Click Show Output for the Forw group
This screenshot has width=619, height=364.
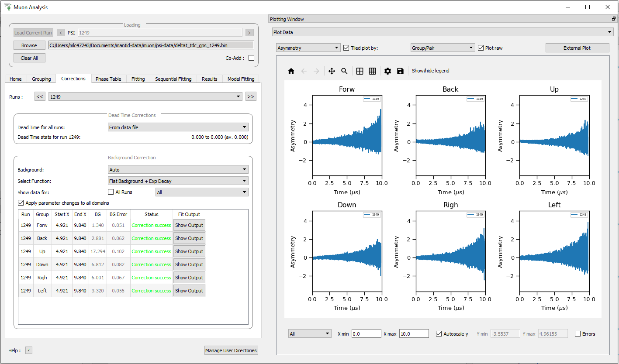(189, 225)
